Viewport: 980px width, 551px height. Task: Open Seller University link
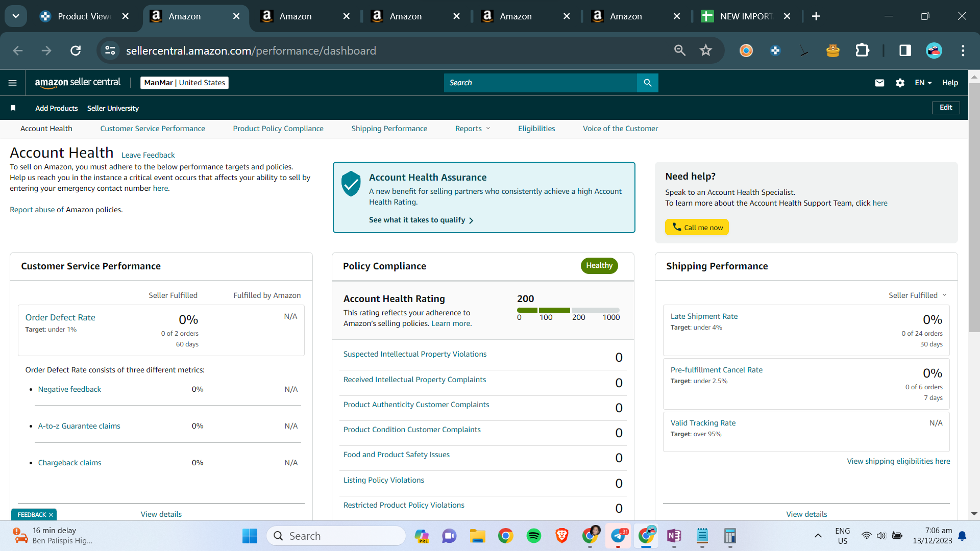coord(113,108)
